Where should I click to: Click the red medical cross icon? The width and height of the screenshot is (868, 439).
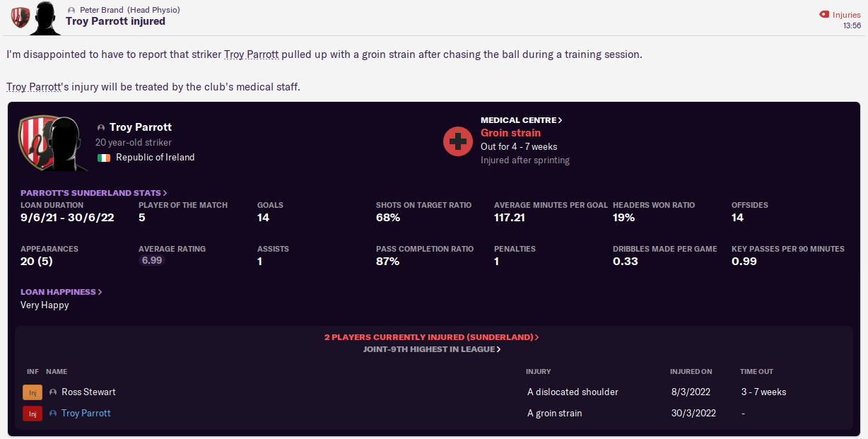pyautogui.click(x=458, y=141)
